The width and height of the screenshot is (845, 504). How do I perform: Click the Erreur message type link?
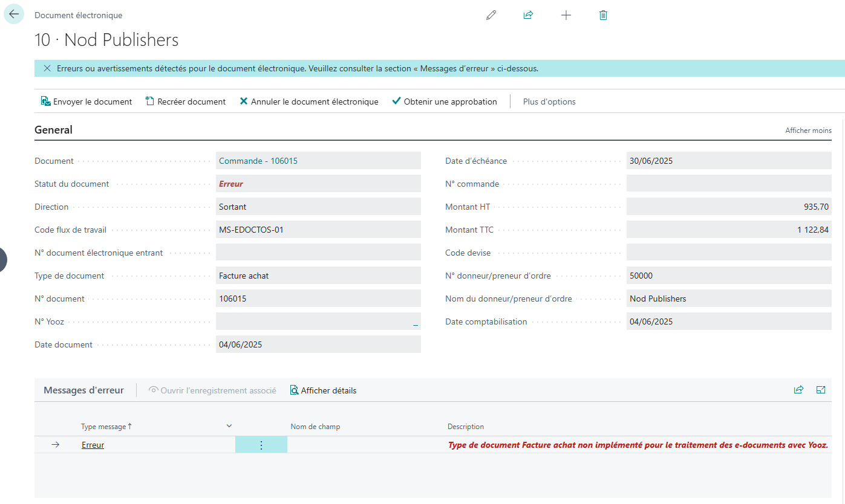[93, 445]
